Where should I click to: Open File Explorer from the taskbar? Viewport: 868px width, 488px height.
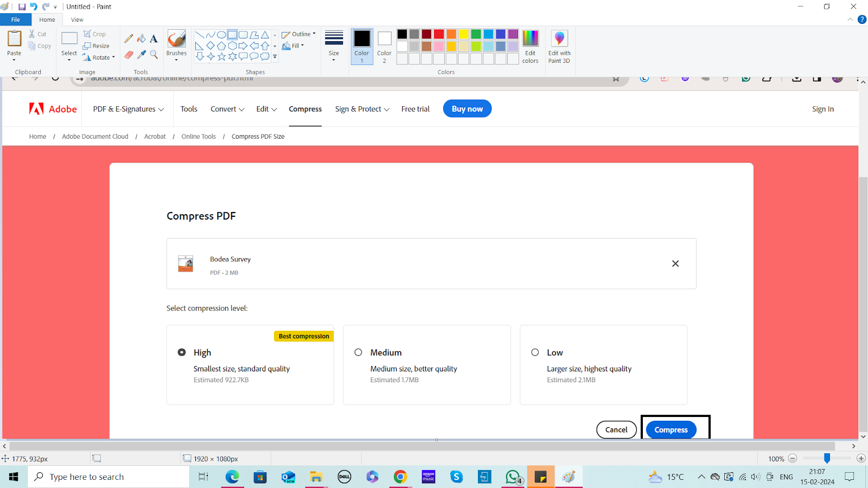coord(316,477)
